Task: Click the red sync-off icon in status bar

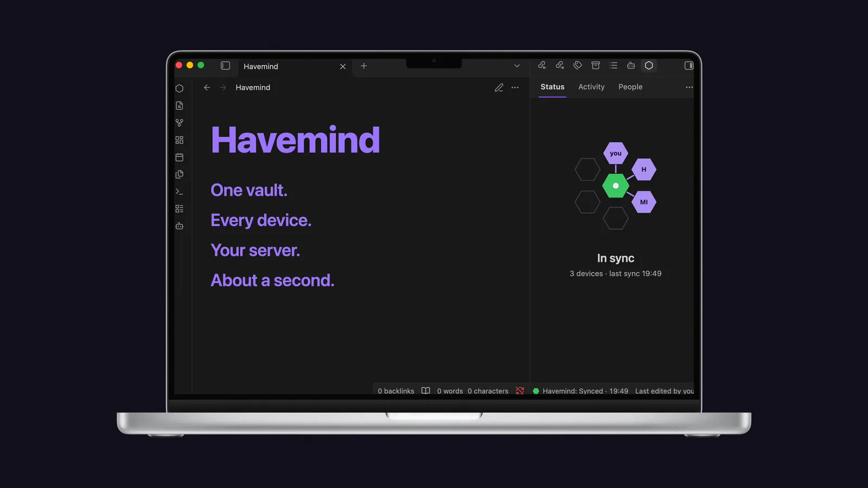Action: coord(520,391)
